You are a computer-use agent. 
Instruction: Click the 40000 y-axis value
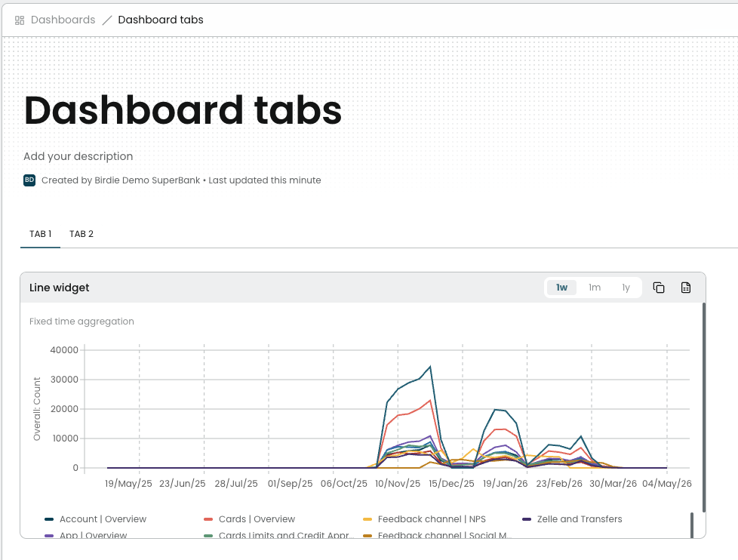coord(64,350)
